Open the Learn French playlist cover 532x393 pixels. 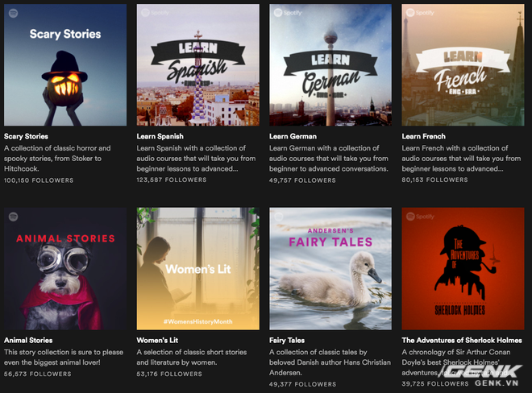coord(463,64)
